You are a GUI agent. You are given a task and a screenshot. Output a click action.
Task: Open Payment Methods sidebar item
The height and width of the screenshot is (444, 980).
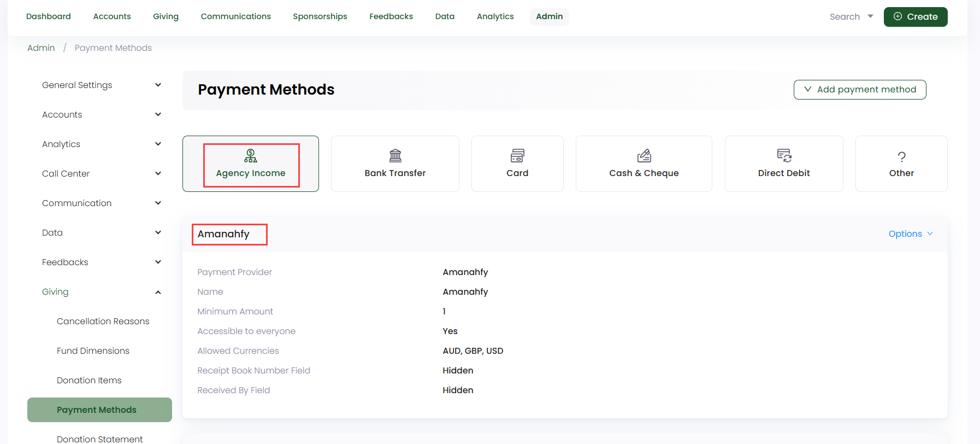pos(99,410)
